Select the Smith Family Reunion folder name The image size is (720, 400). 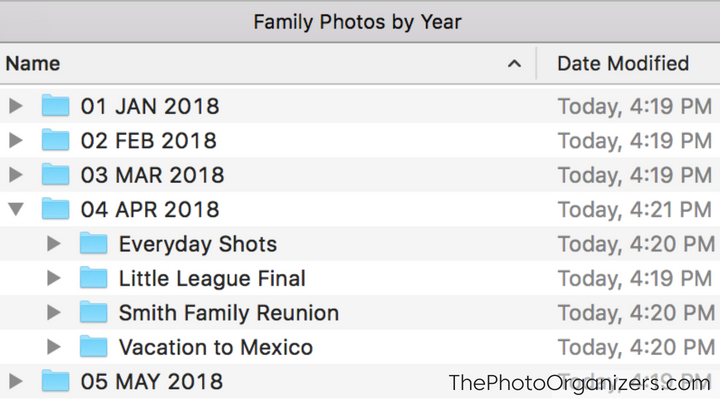[229, 313]
